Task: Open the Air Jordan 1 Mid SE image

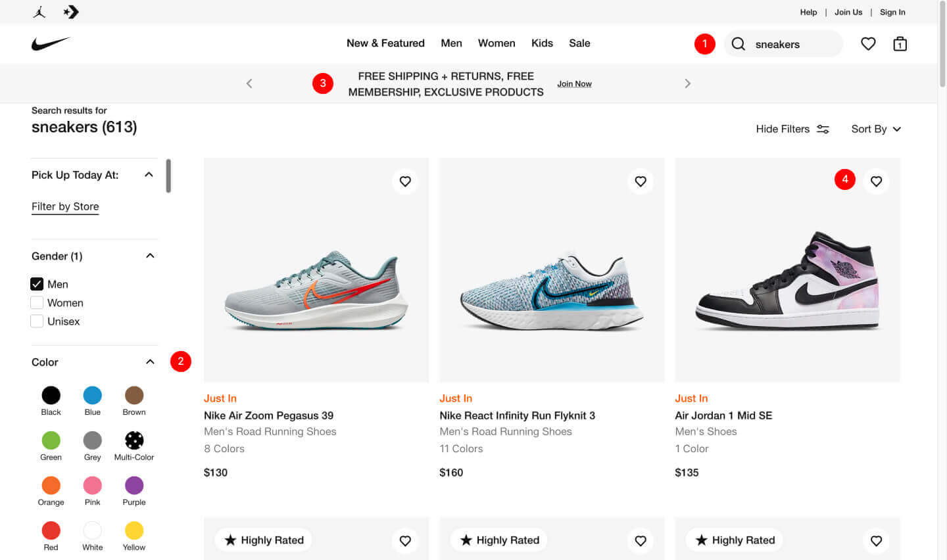Action: (x=787, y=270)
